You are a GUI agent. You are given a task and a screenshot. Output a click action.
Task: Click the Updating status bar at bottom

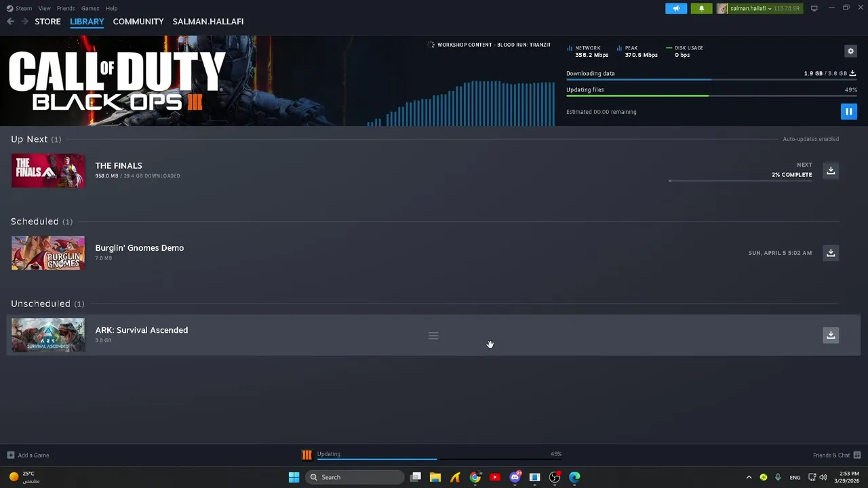(x=439, y=455)
